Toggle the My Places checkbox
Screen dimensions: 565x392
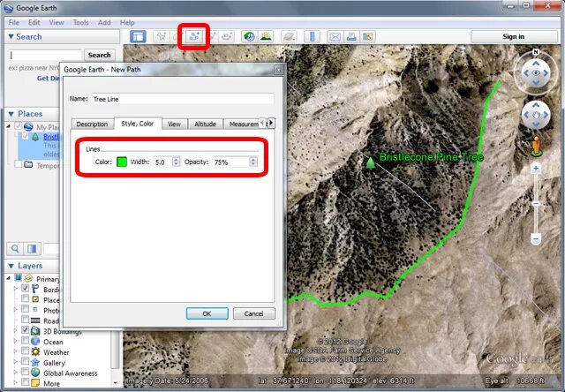[x=18, y=126]
